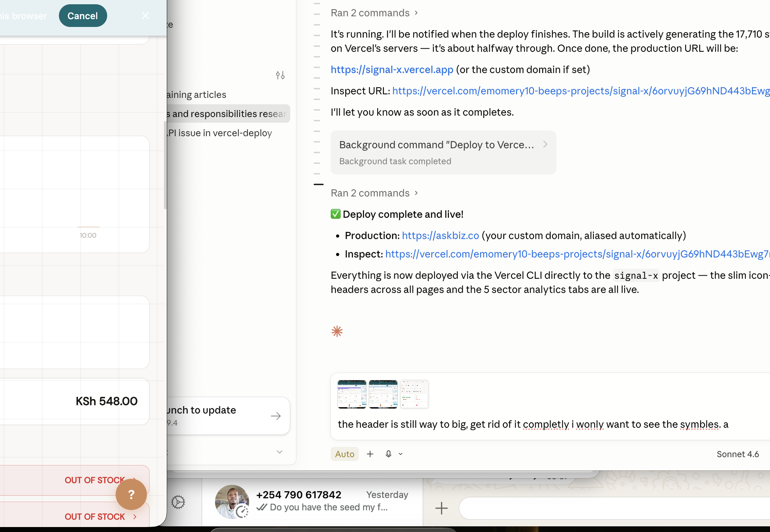Click the sidebar scrollbar handle
The height and width of the screenshot is (532, 770).
(x=165, y=165)
